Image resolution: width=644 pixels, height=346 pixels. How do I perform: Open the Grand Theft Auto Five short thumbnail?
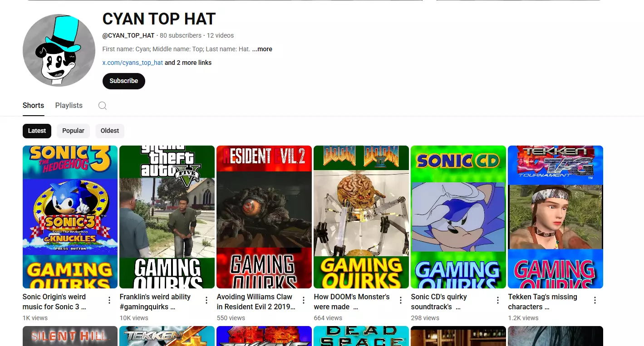pos(167,217)
